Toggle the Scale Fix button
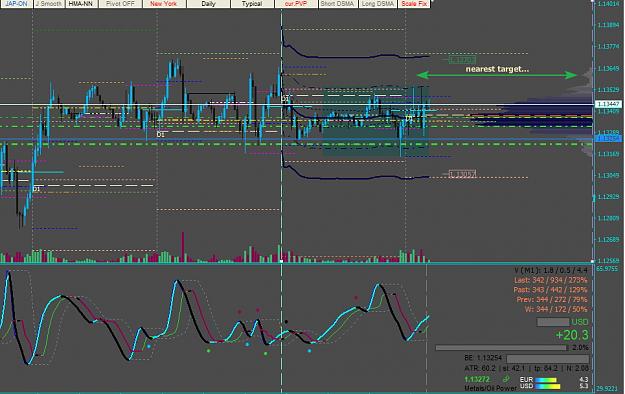 (414, 4)
